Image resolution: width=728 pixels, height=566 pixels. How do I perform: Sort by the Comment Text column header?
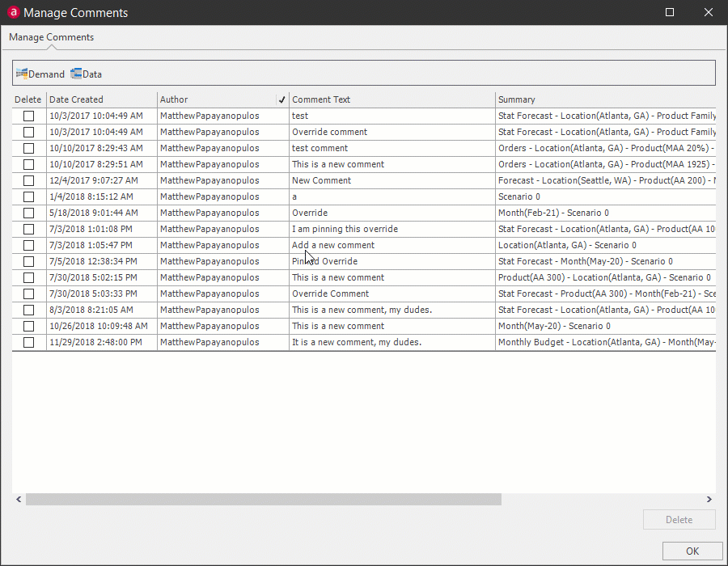tap(392, 99)
